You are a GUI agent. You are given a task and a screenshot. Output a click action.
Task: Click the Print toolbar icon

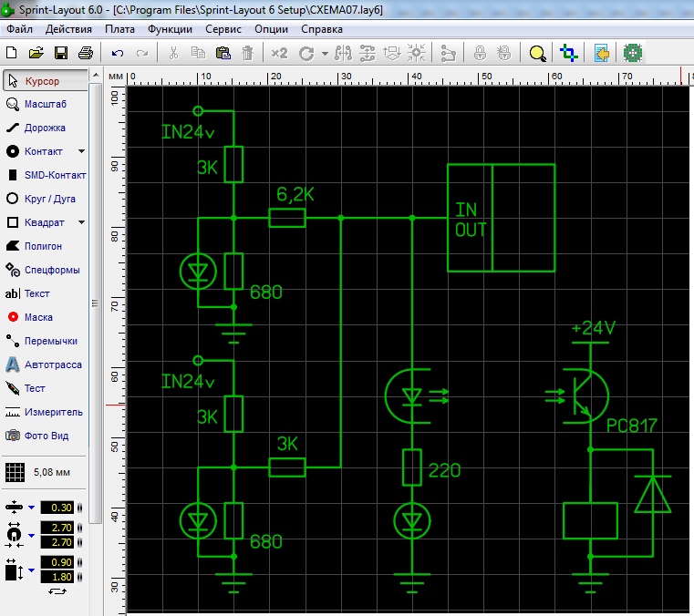pos(86,53)
